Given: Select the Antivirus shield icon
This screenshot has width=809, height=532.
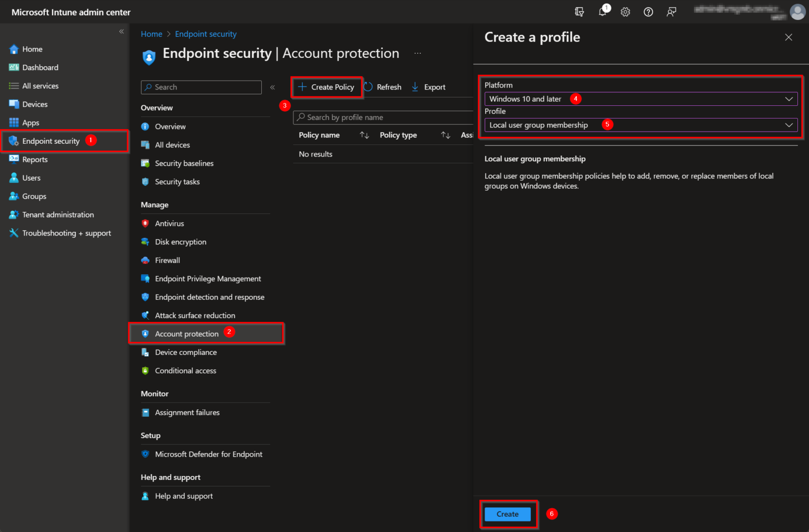Looking at the screenshot, I should click(145, 223).
